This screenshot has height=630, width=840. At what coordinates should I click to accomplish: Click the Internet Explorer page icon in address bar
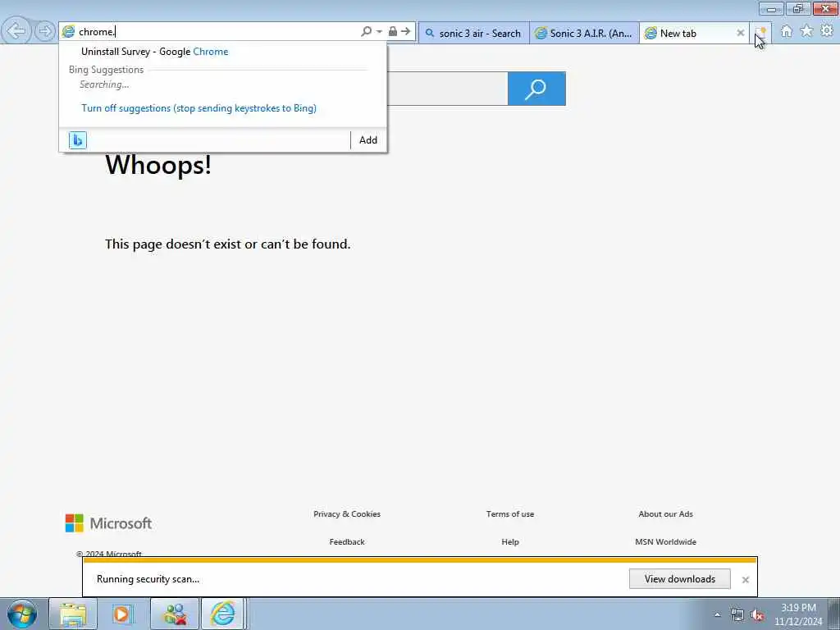(68, 32)
